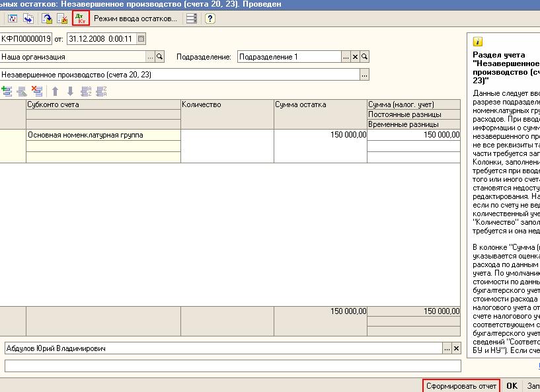Image resolution: width=540 pixels, height=392 pixels.
Task: Click the empty comment field at bottom
Action: coord(233,366)
